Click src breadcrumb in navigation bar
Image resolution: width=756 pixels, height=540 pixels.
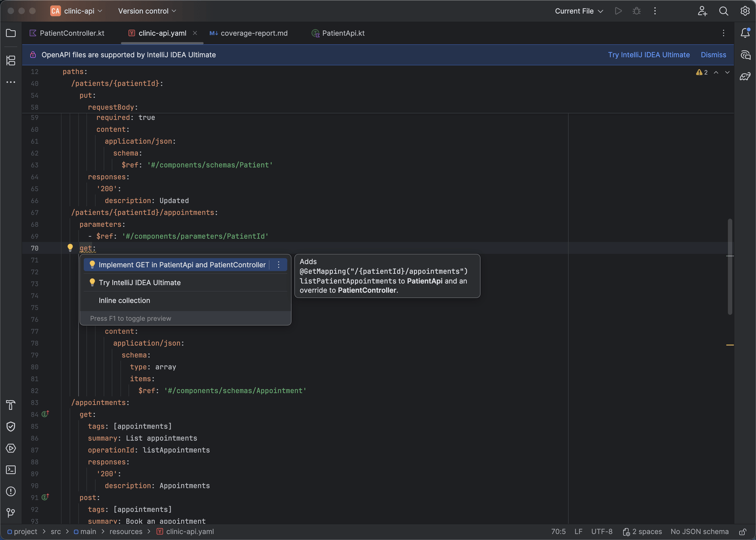[56, 532]
